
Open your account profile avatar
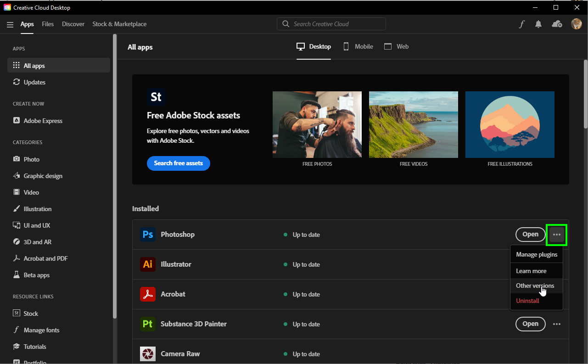point(577,24)
